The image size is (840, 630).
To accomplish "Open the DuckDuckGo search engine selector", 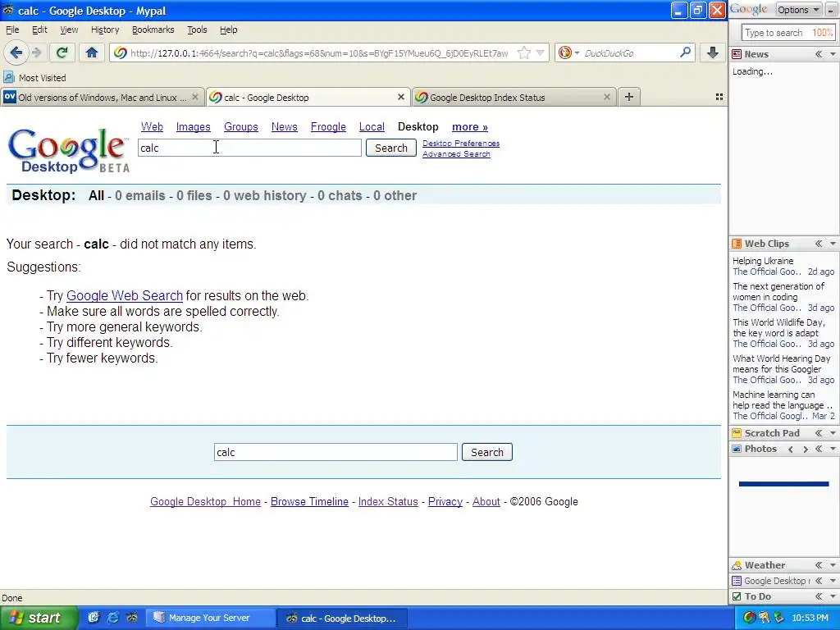I will 568,52.
